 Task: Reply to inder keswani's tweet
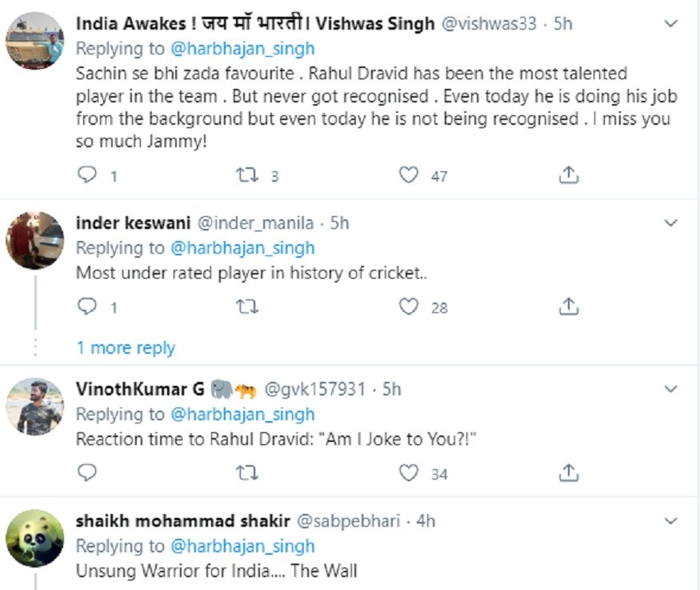tap(87, 307)
